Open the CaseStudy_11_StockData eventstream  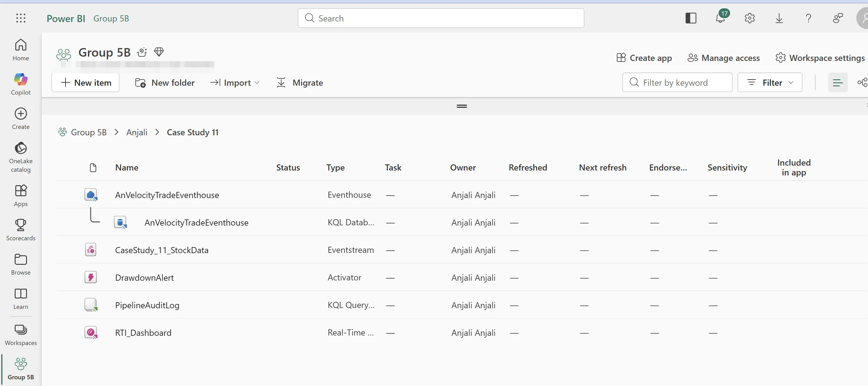coord(162,250)
